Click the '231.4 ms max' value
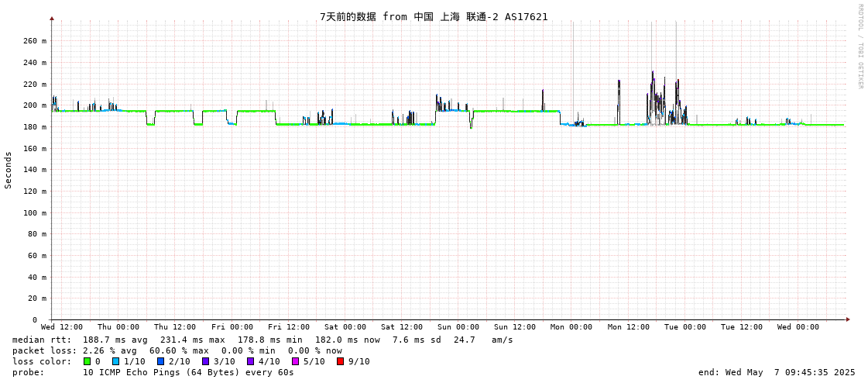The height and width of the screenshot is (383, 868). point(193,340)
